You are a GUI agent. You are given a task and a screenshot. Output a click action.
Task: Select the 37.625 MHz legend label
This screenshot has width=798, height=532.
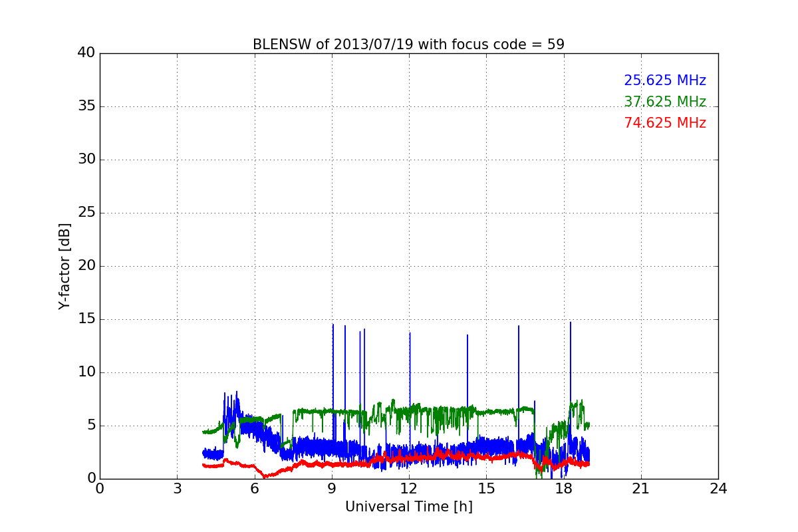[665, 102]
